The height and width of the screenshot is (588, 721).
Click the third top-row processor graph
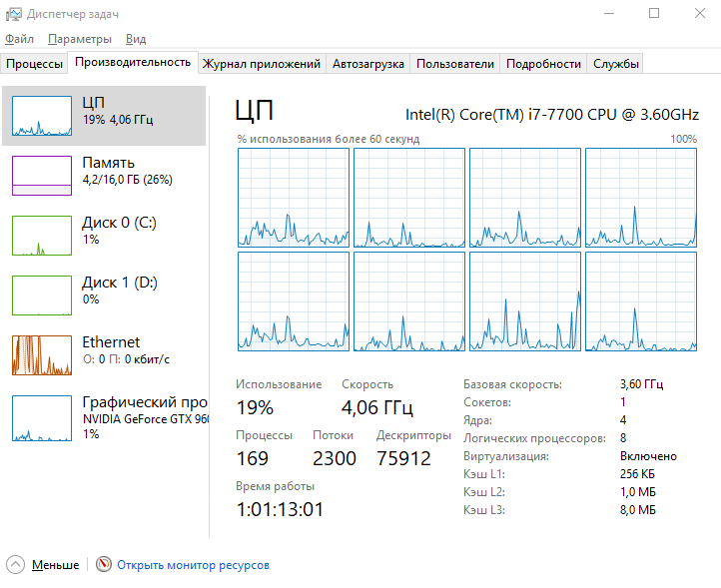525,198
